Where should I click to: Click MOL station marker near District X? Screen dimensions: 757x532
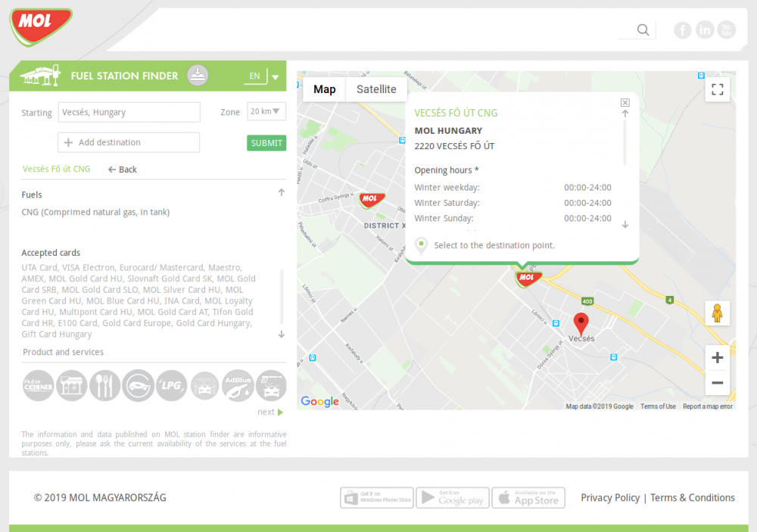click(x=372, y=200)
